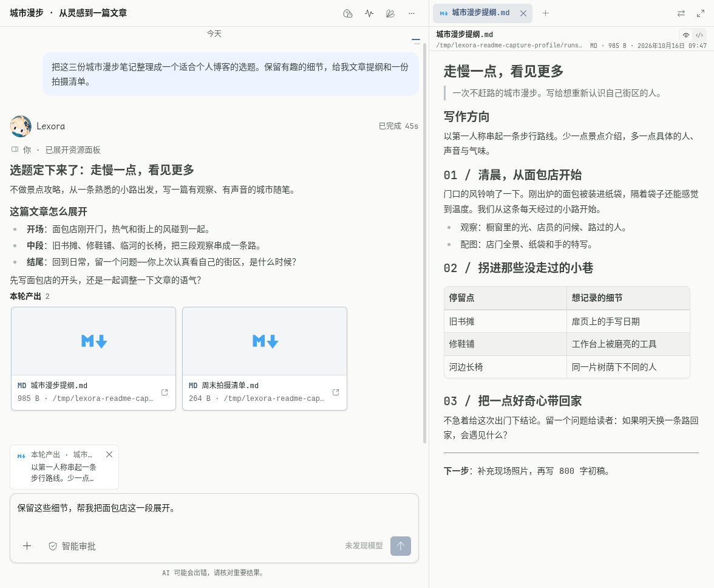This screenshot has height=588, width=714.
Task: Click the 已展开资源面板 label
Action: click(73, 150)
